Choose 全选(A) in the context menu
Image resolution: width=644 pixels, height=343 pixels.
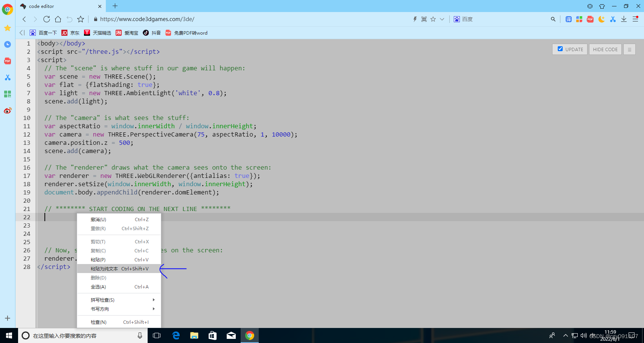click(119, 287)
